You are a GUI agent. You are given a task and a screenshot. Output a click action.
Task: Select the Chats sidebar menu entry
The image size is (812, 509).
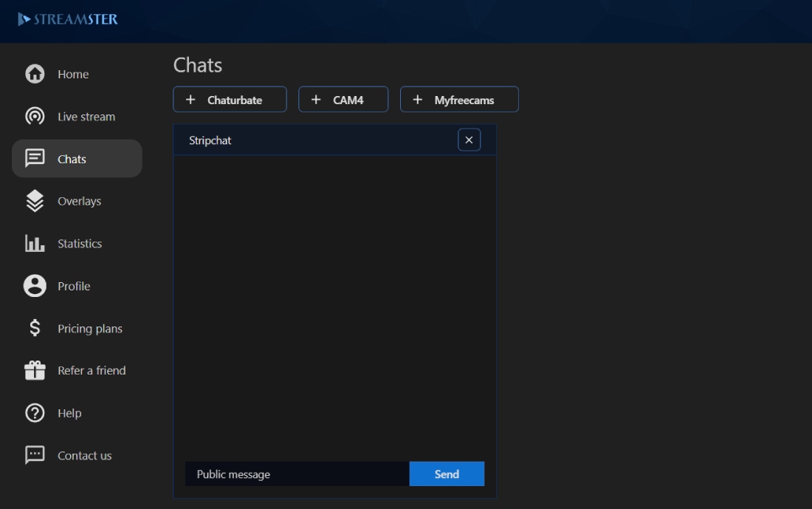(x=77, y=158)
